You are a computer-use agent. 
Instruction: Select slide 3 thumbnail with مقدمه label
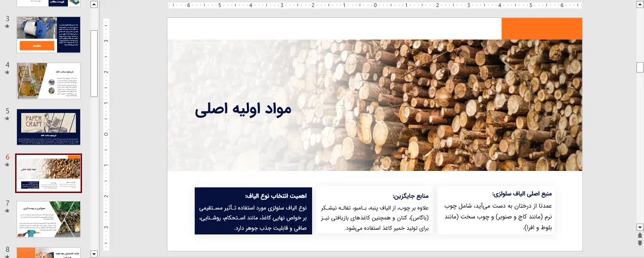49,35
